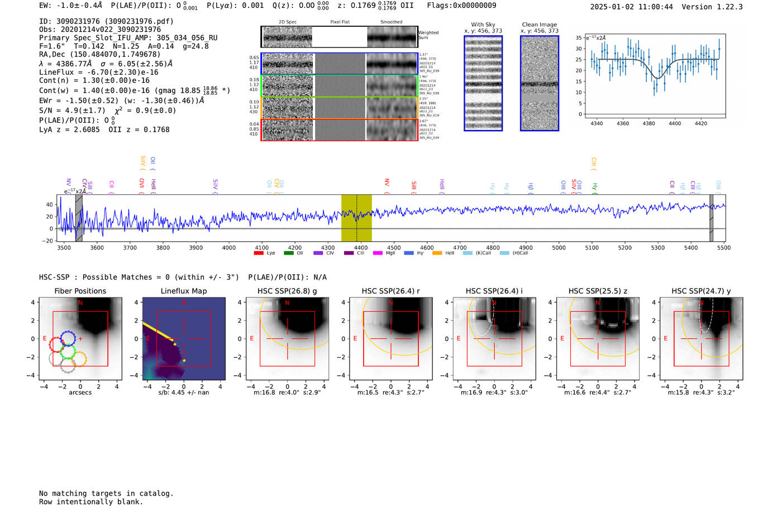Click the orange fiber circle in Fiber Positions
The image size is (782, 532).
pos(79,359)
